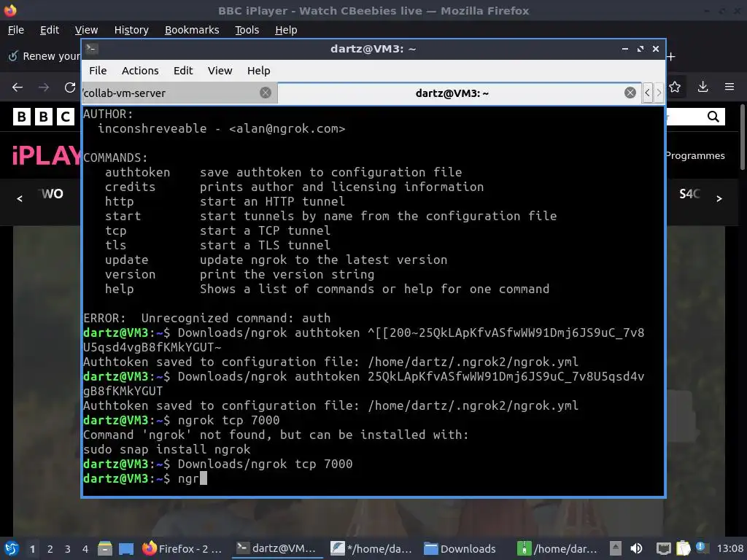Screen dimensions: 747x560
Task: Open the File menu in the terminal window
Action: (98, 71)
